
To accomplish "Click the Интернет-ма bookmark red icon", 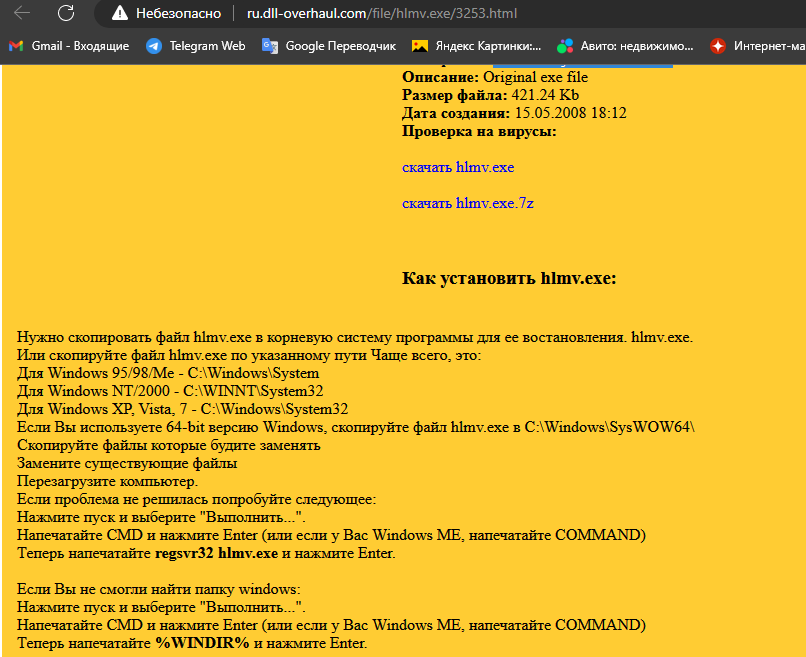I will [x=718, y=46].
